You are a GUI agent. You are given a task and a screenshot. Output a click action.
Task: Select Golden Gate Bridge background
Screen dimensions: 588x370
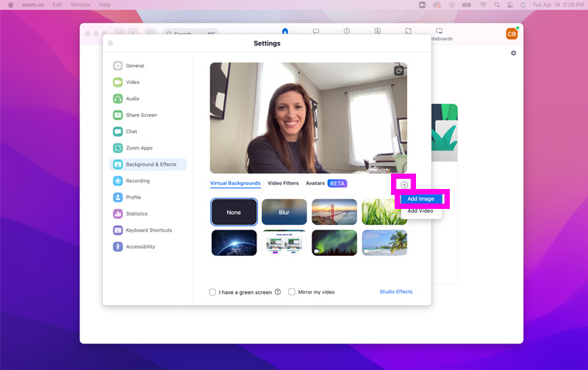pos(334,212)
